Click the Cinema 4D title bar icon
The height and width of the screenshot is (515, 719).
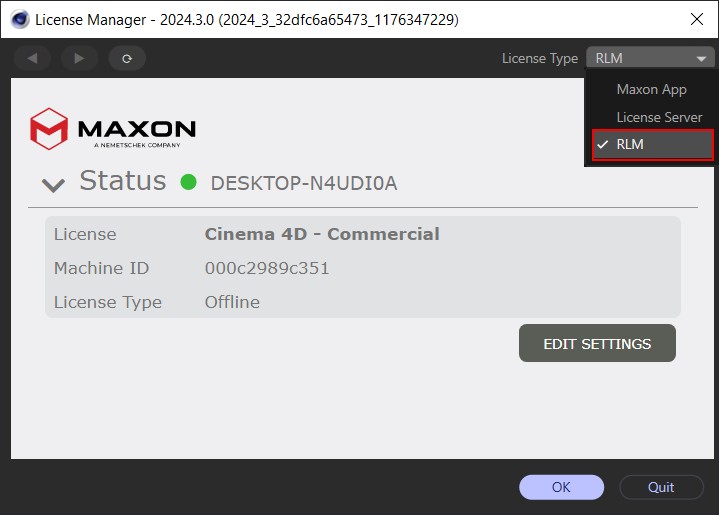[20, 19]
